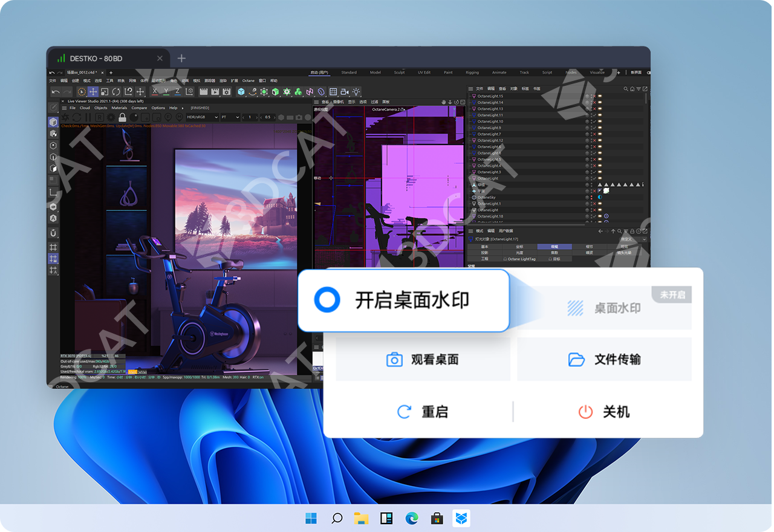774x532 pixels.
Task: Click the object manager vertical scrollbar
Action: (x=646, y=99)
